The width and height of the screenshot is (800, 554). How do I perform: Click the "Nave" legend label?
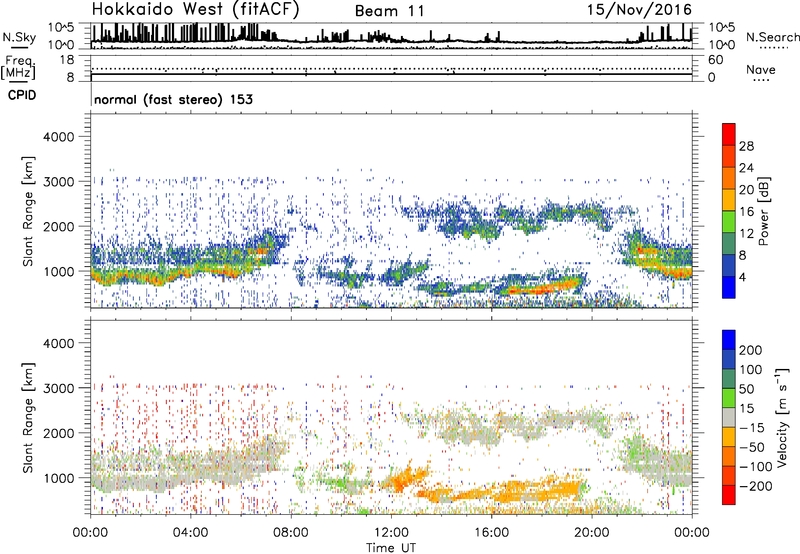coord(761,69)
